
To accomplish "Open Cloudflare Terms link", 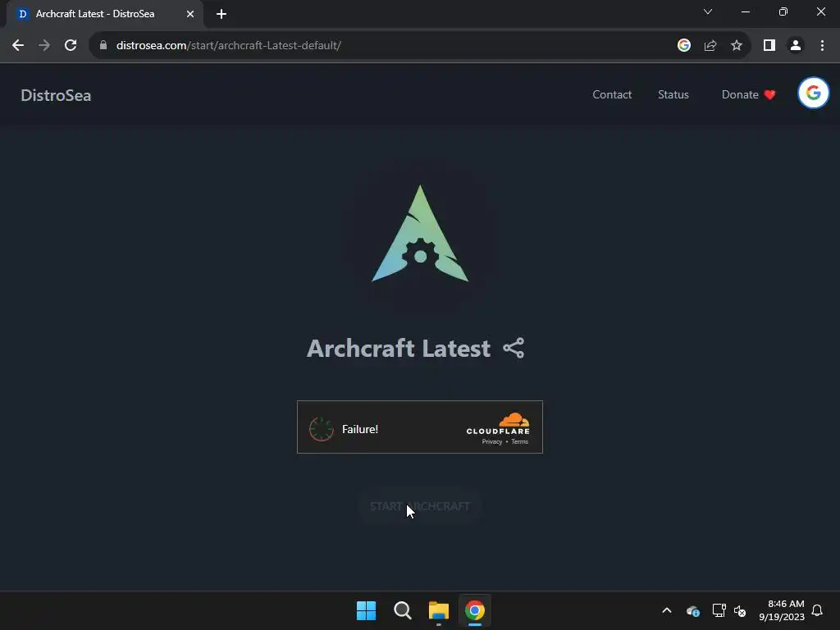I will (x=519, y=441).
